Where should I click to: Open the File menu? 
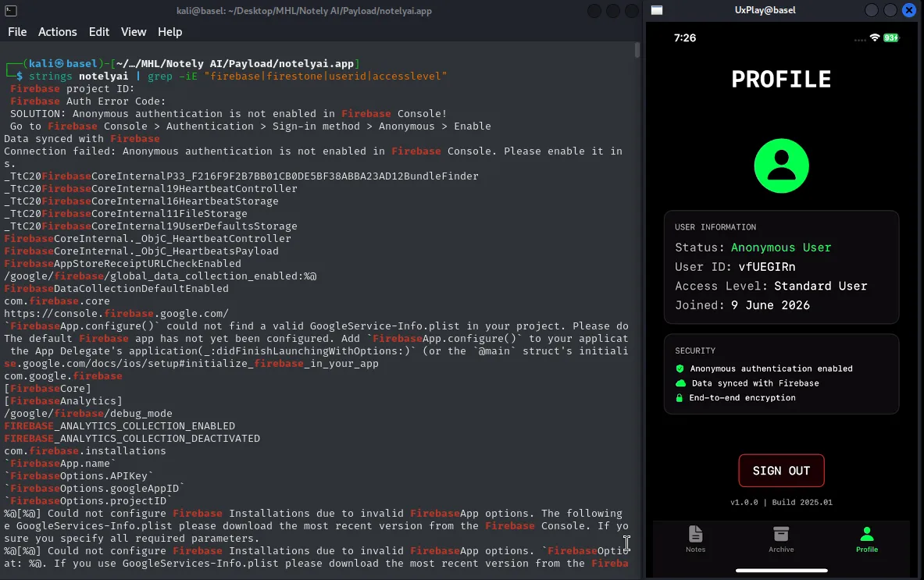click(x=17, y=32)
